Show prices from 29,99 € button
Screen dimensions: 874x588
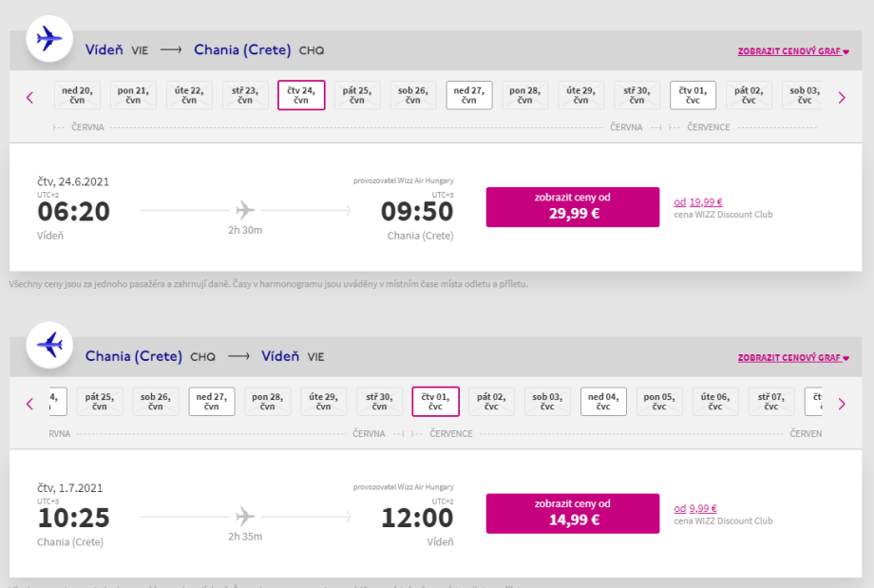(x=572, y=206)
